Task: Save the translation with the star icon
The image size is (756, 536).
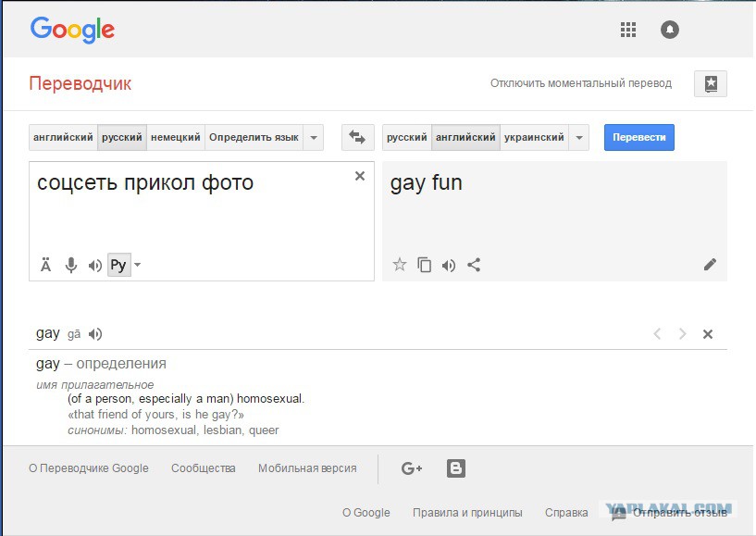Action: (399, 265)
